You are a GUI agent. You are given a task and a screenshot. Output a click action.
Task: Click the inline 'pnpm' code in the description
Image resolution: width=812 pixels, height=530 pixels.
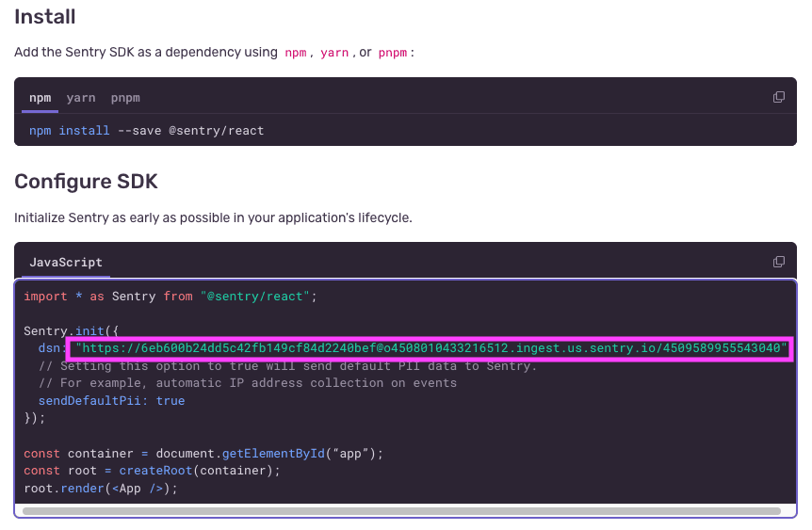(x=393, y=53)
